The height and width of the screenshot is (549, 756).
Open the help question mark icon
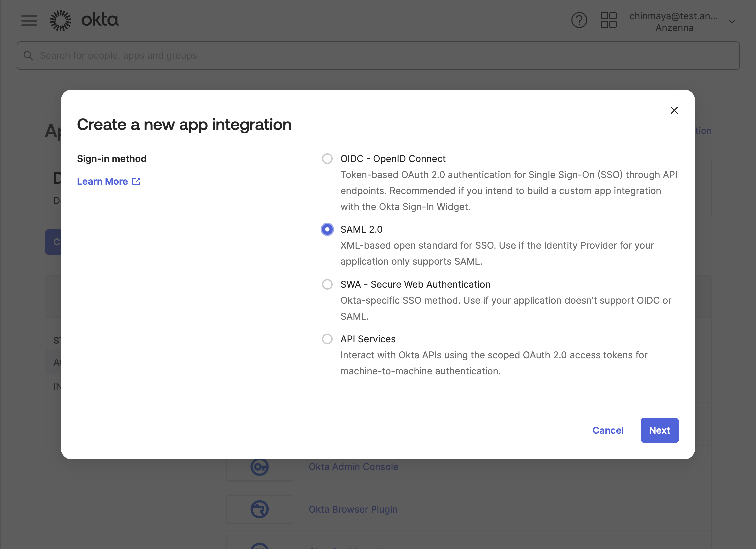click(579, 21)
